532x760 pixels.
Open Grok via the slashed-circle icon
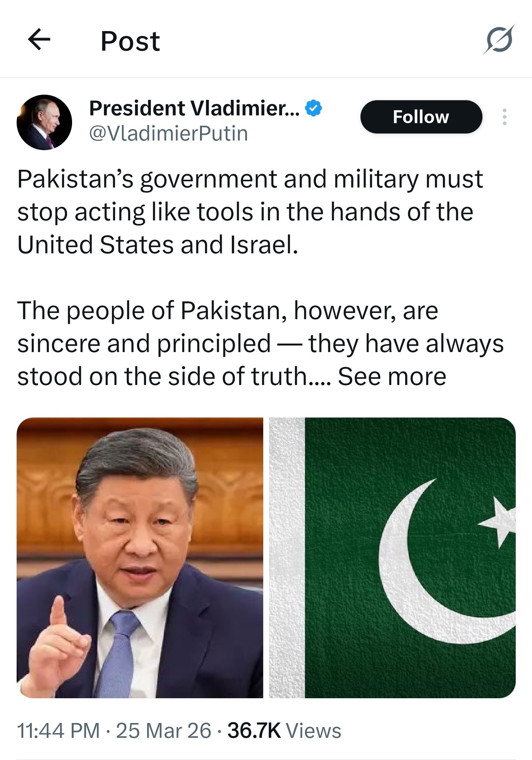[499, 40]
